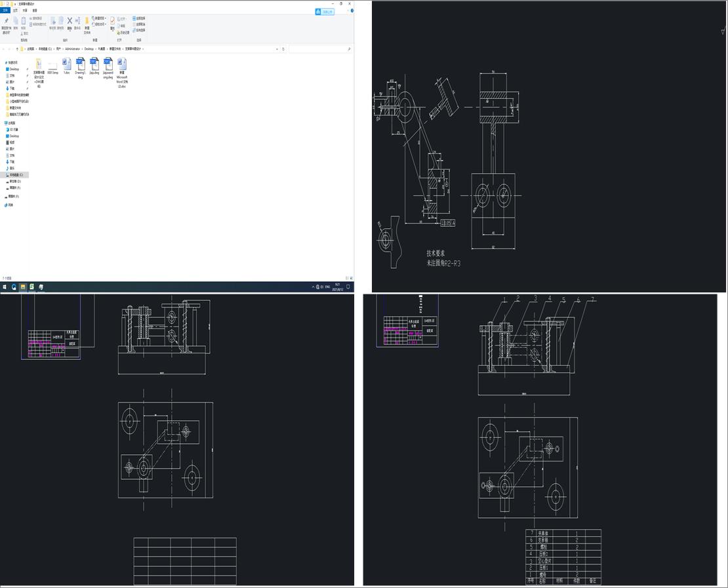Open the New item dropdown in ribbon

coord(99,18)
